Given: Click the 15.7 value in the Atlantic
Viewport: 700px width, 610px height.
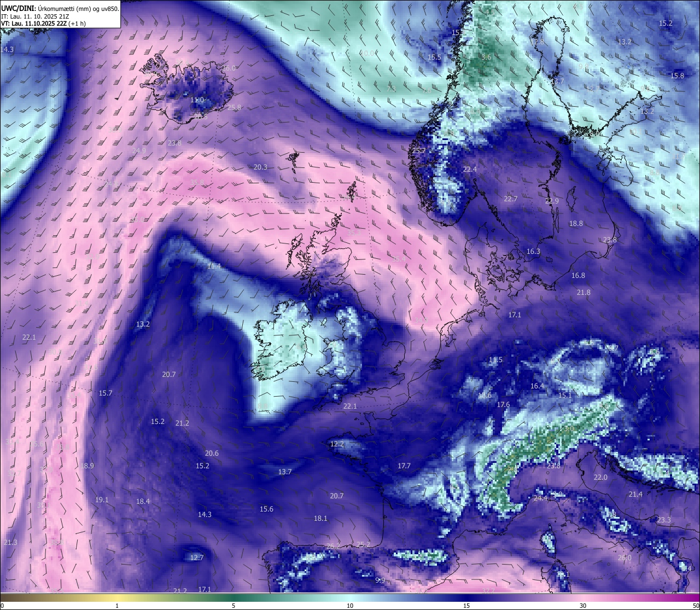Looking at the screenshot, I should click(106, 393).
